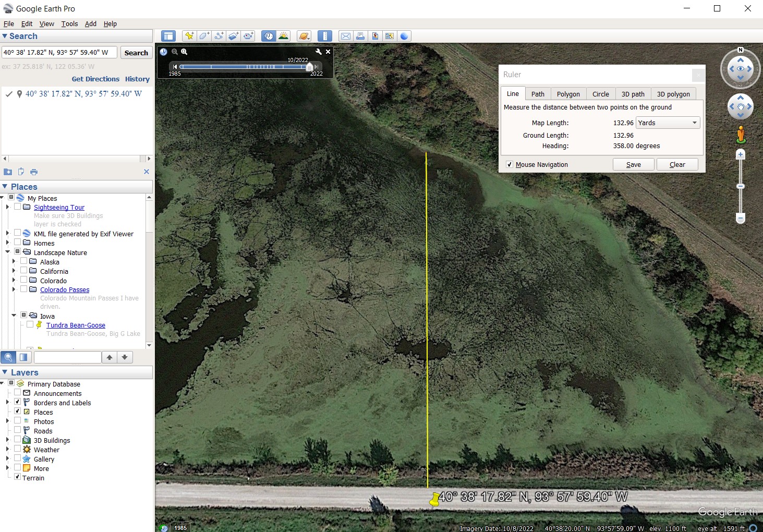Viewport: 763px width, 532px height.
Task: Enable the Announcements layer checkbox
Action: point(17,393)
